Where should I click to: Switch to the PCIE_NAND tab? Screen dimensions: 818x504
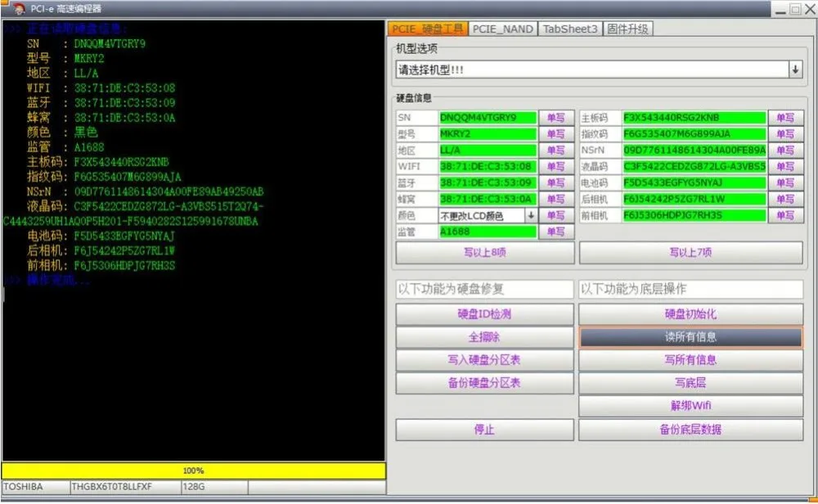click(x=503, y=29)
